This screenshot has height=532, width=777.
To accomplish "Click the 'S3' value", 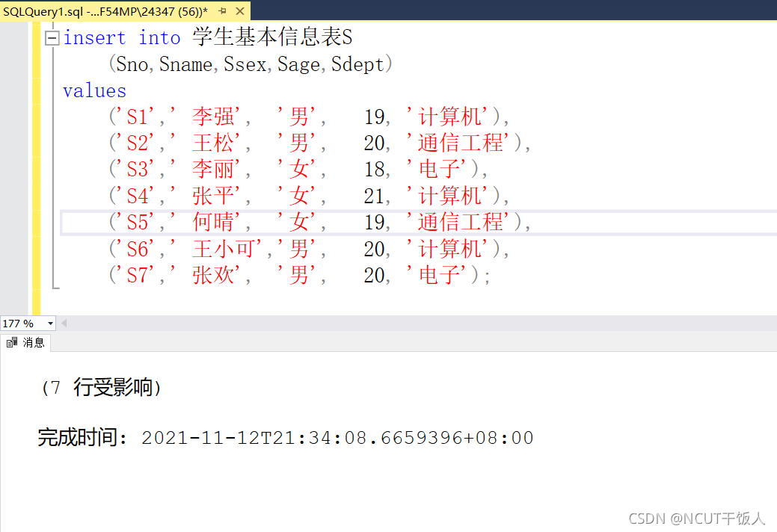I will point(137,170).
